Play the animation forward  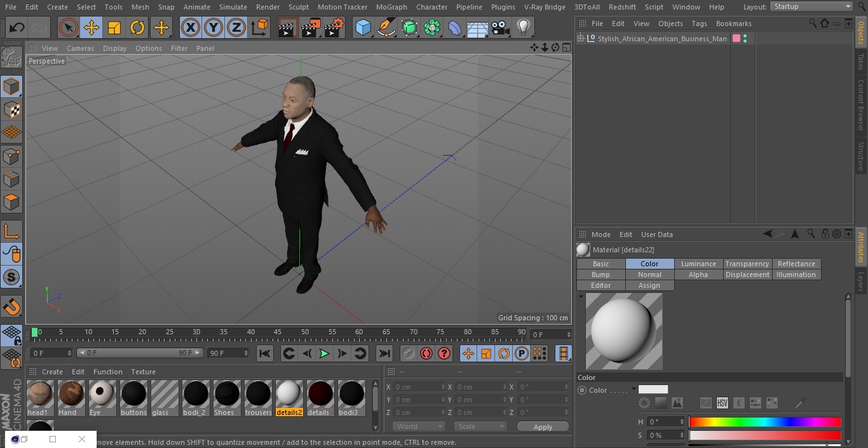324,353
